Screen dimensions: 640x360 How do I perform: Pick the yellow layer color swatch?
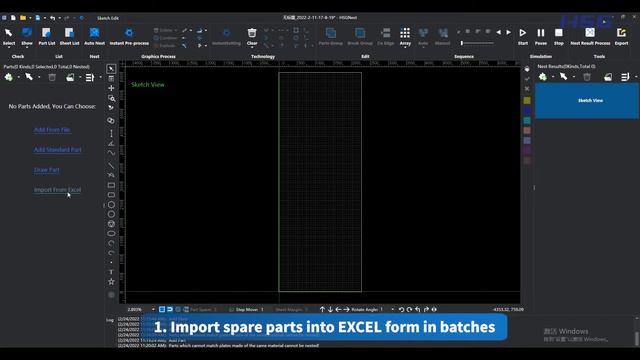(527, 100)
